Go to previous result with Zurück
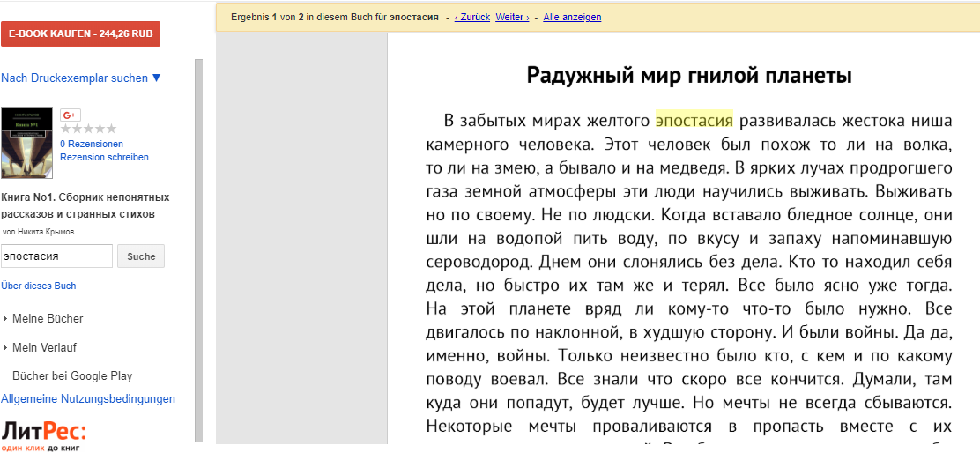 tap(471, 17)
